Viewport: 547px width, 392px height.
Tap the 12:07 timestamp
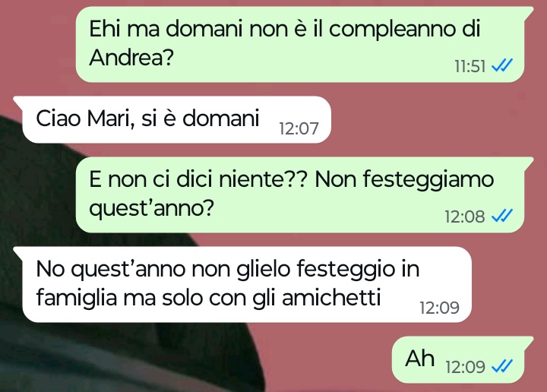pyautogui.click(x=299, y=128)
